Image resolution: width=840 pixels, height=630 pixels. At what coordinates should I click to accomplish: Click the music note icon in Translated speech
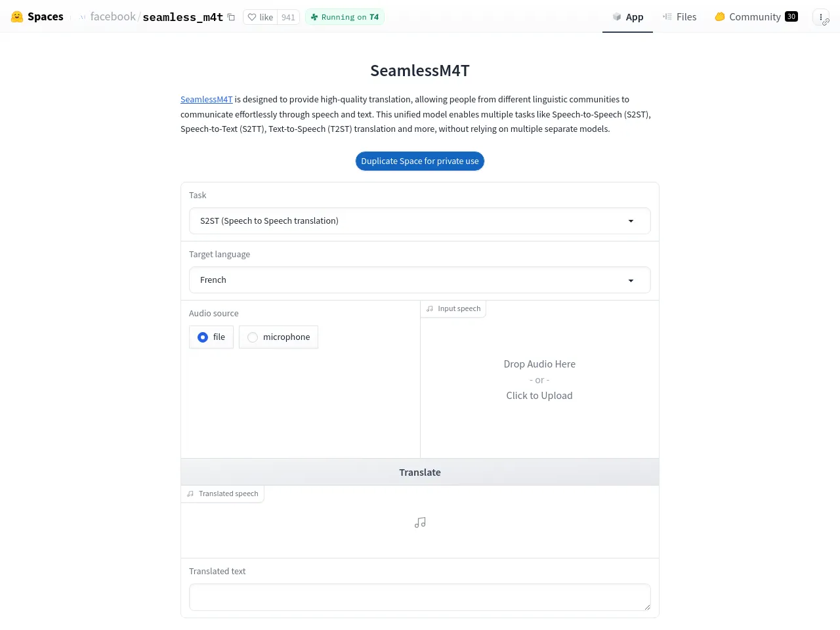(x=420, y=522)
